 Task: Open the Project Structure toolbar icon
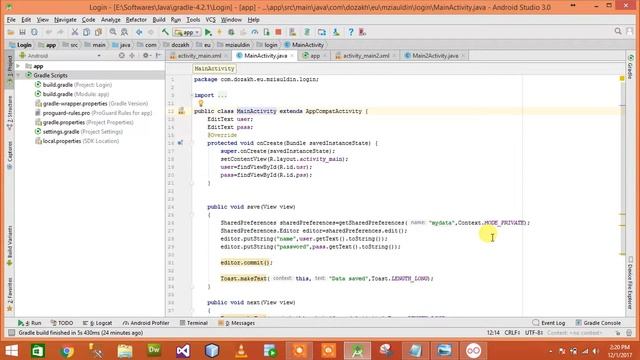[x=322, y=32]
